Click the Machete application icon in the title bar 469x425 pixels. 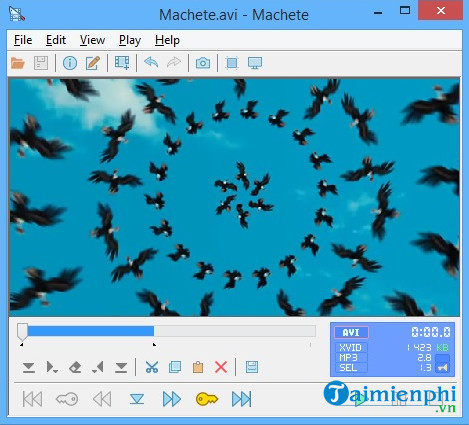click(x=17, y=14)
